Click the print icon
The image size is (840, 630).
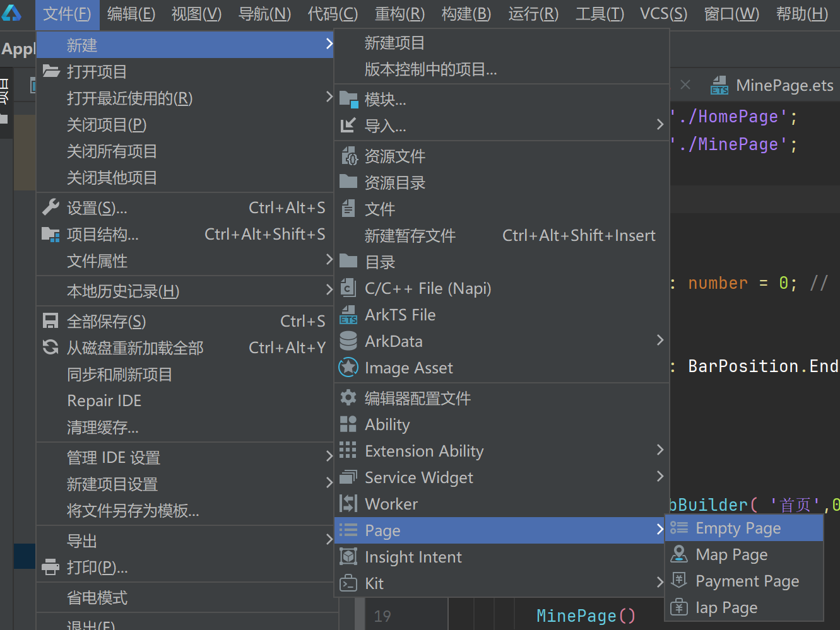point(50,567)
